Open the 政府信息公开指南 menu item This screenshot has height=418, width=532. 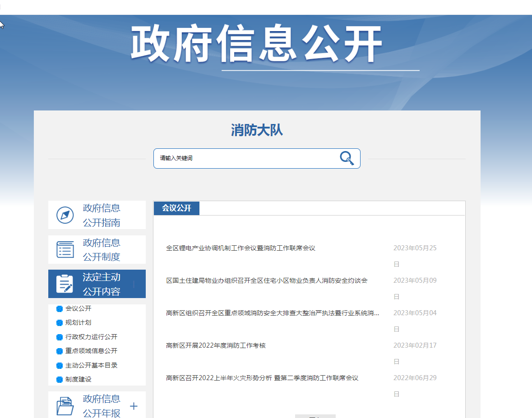coord(102,215)
